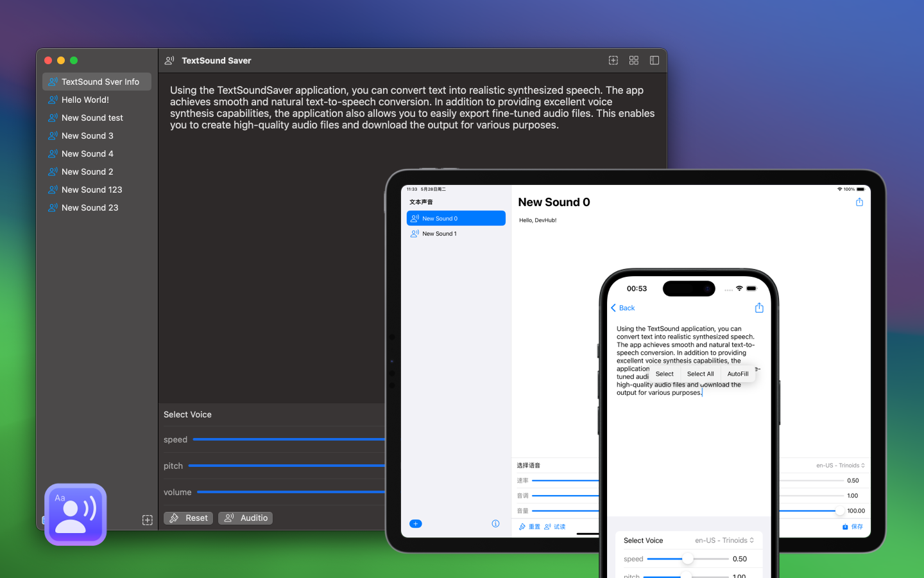Click the iPad 音量 volume slider knob
The image size is (924, 578).
point(840,511)
